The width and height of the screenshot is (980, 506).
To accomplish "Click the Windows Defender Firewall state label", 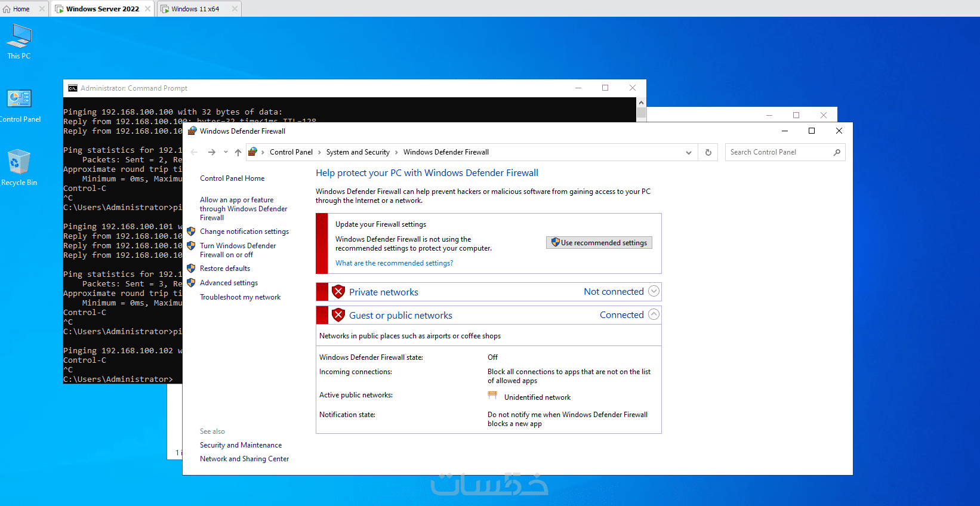I will tap(371, 357).
